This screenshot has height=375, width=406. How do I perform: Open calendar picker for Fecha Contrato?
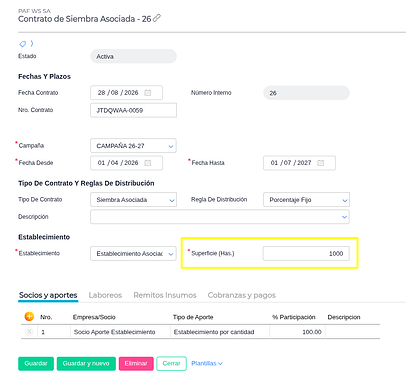point(147,93)
